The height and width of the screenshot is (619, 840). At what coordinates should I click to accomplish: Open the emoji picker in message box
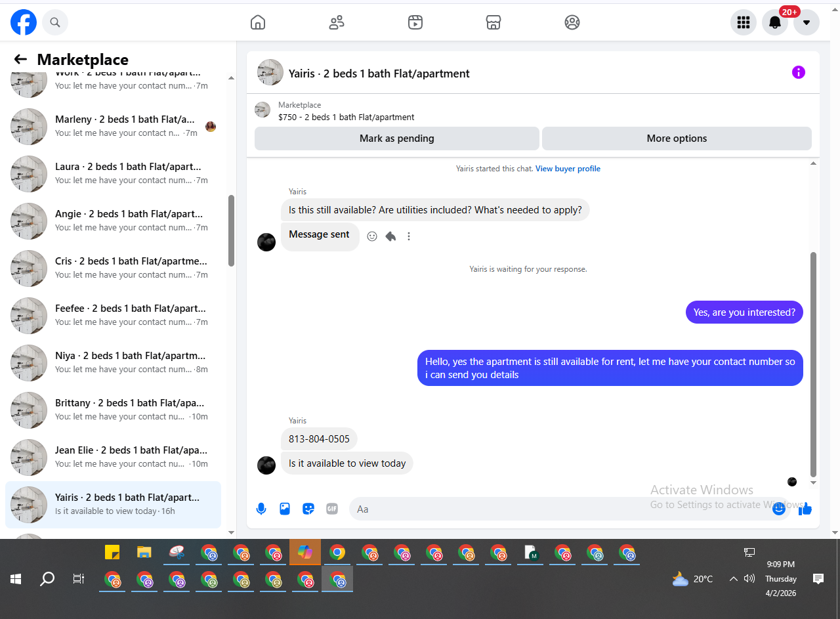tap(779, 509)
